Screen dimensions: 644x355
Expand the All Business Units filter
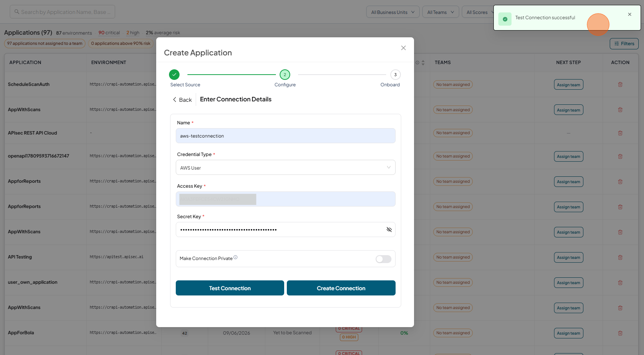pos(393,12)
